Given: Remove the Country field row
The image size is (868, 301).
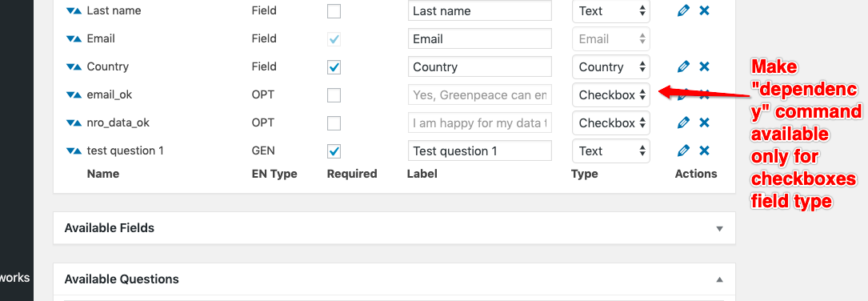Looking at the screenshot, I should [x=704, y=66].
